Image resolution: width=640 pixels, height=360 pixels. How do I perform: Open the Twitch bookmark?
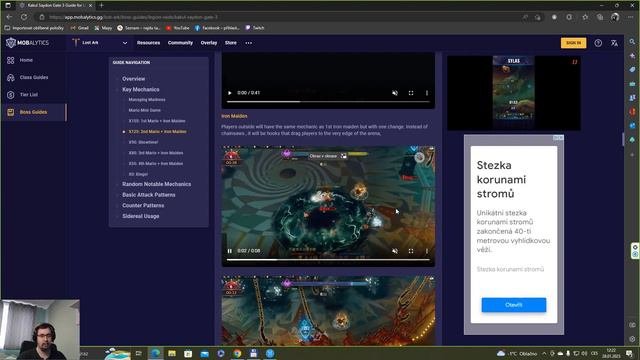click(x=255, y=28)
